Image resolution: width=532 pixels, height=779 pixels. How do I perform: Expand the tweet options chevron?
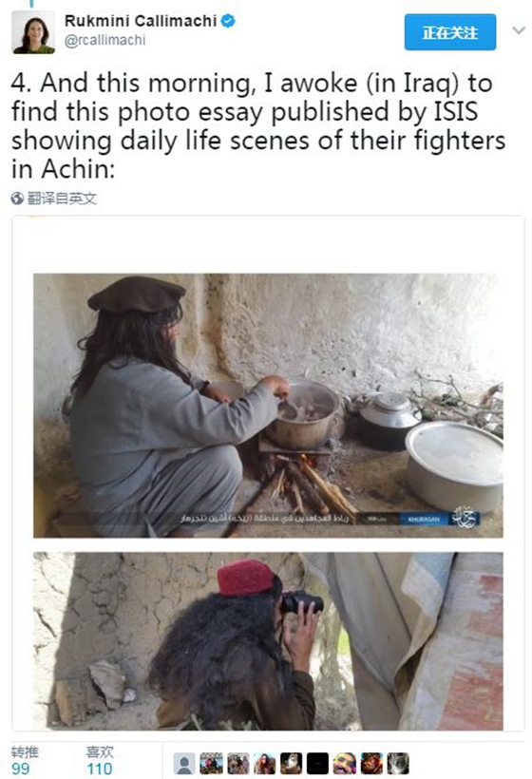519,30
